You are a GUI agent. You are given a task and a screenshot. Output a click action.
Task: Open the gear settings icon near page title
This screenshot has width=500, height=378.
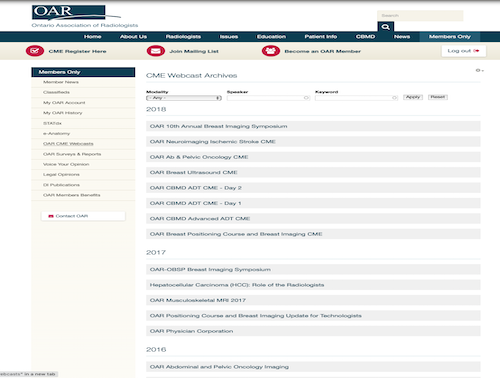[479, 70]
